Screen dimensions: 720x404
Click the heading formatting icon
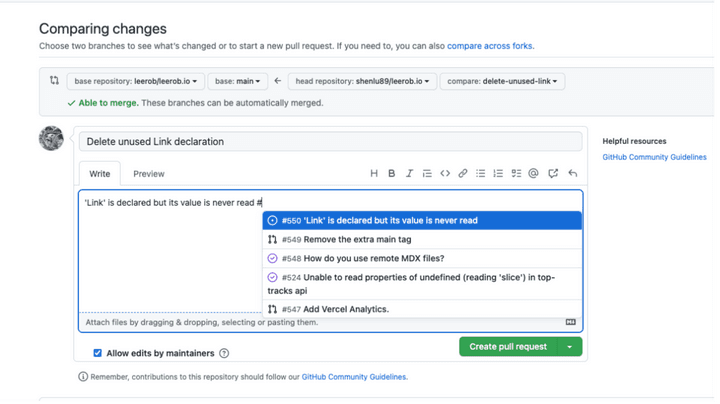point(374,174)
